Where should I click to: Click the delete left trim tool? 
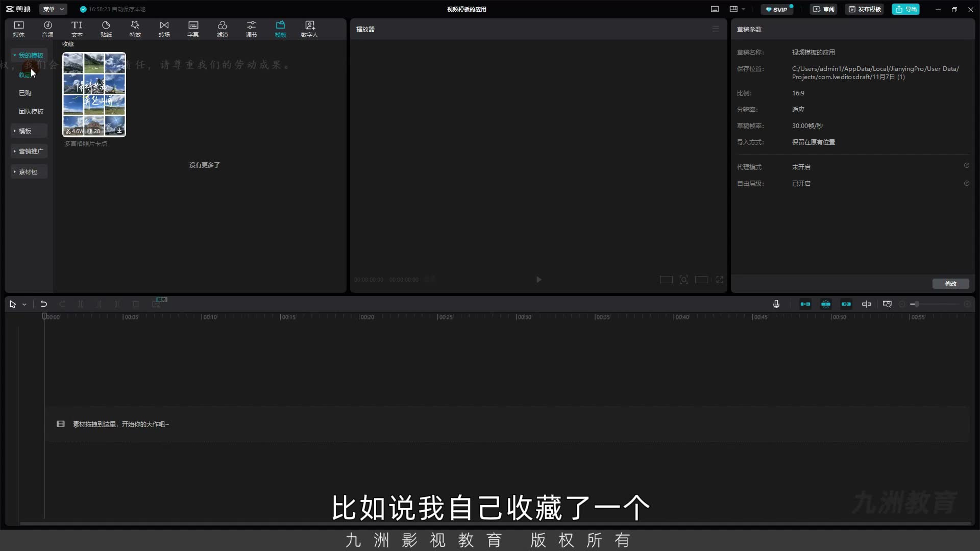99,305
